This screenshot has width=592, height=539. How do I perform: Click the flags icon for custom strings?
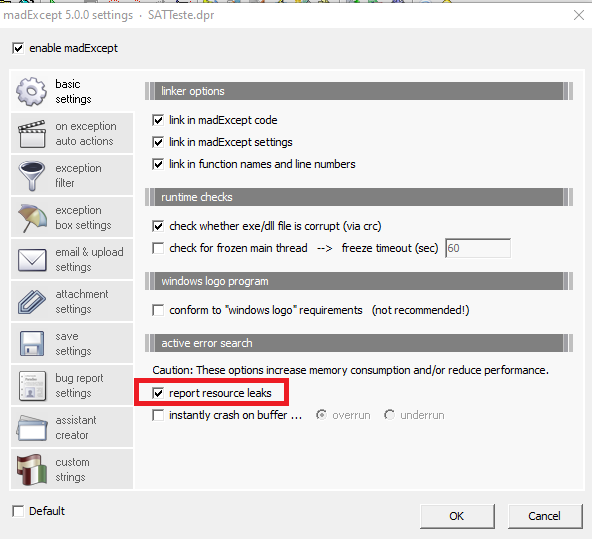(32, 470)
